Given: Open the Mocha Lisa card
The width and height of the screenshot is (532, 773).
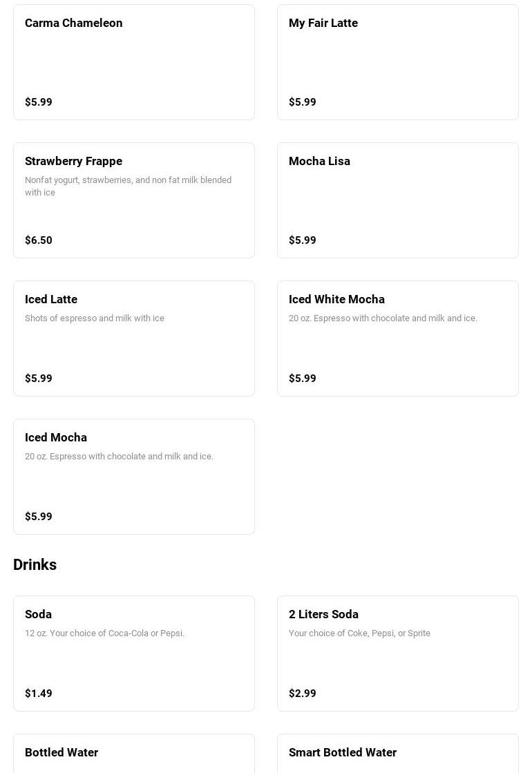Looking at the screenshot, I should tap(397, 200).
